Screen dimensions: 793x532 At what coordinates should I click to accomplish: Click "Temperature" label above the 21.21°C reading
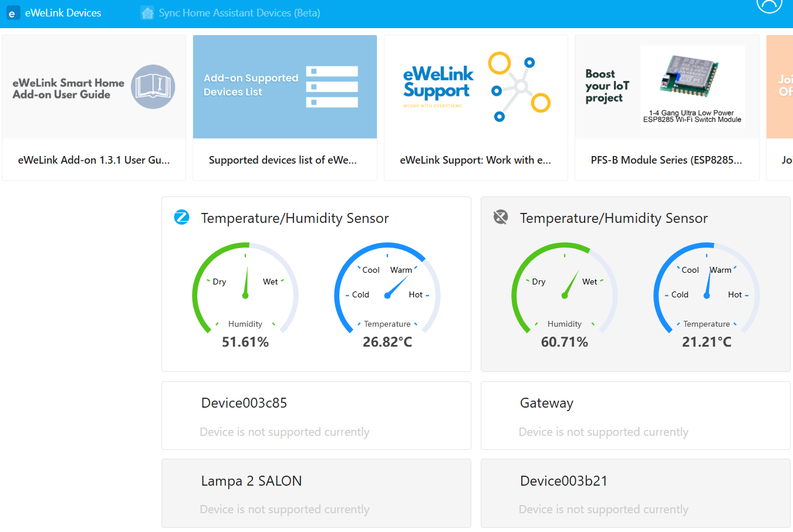(707, 324)
